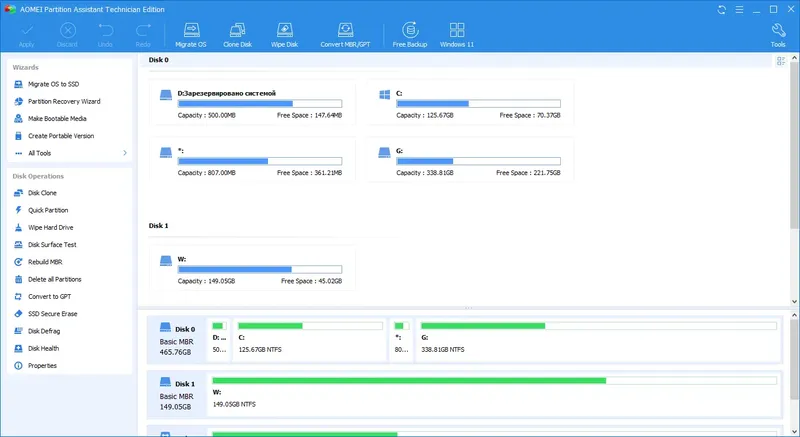Image resolution: width=800 pixels, height=437 pixels.
Task: Click the Undo arrow icon
Action: coord(105,31)
